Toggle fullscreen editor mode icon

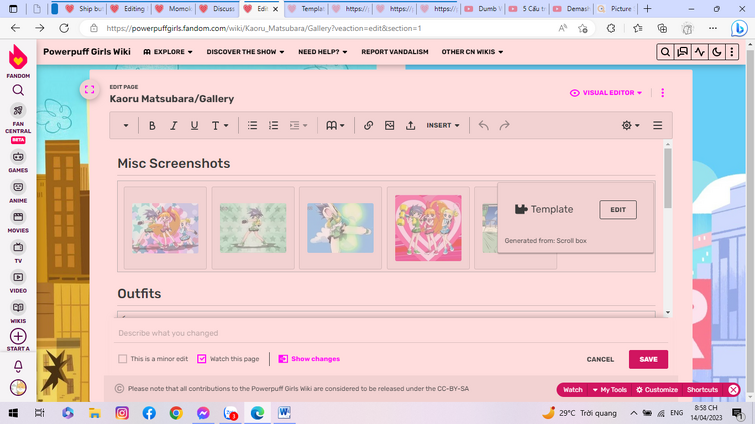point(90,90)
